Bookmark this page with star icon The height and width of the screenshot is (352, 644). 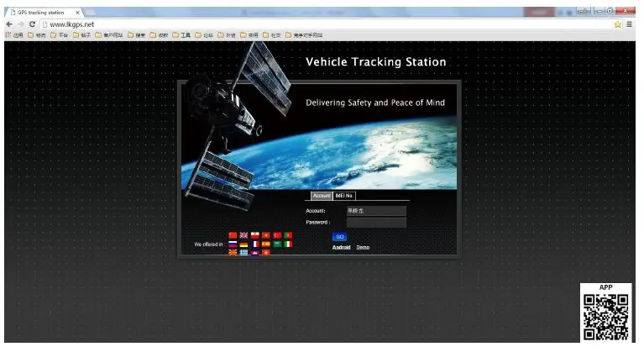[618, 24]
